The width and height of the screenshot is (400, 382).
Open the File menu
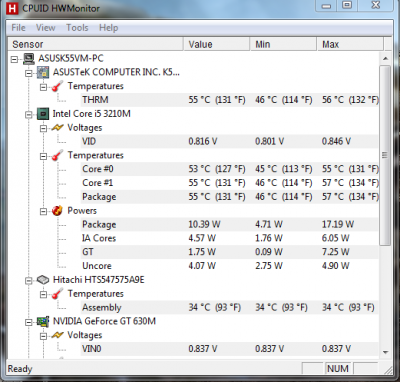click(x=18, y=28)
